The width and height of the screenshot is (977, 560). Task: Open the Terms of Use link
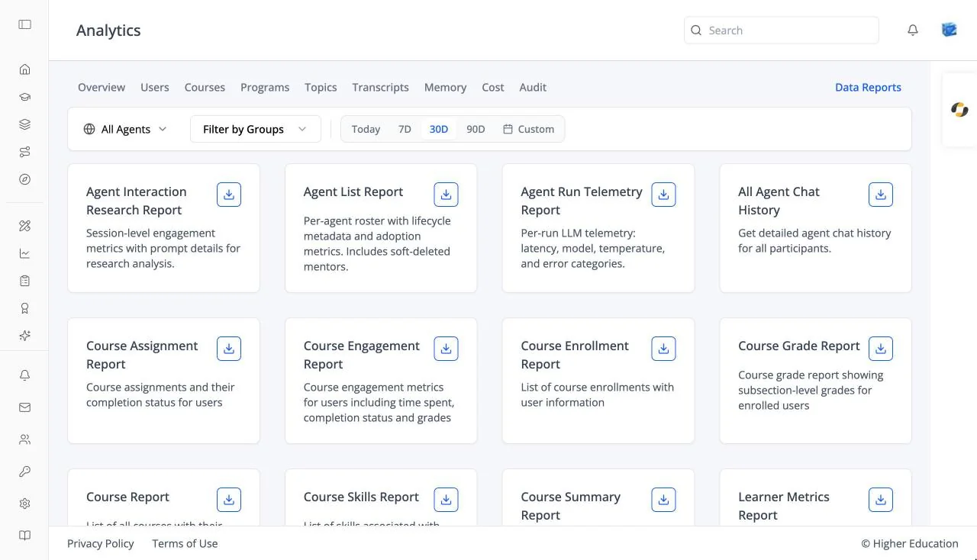tap(185, 543)
